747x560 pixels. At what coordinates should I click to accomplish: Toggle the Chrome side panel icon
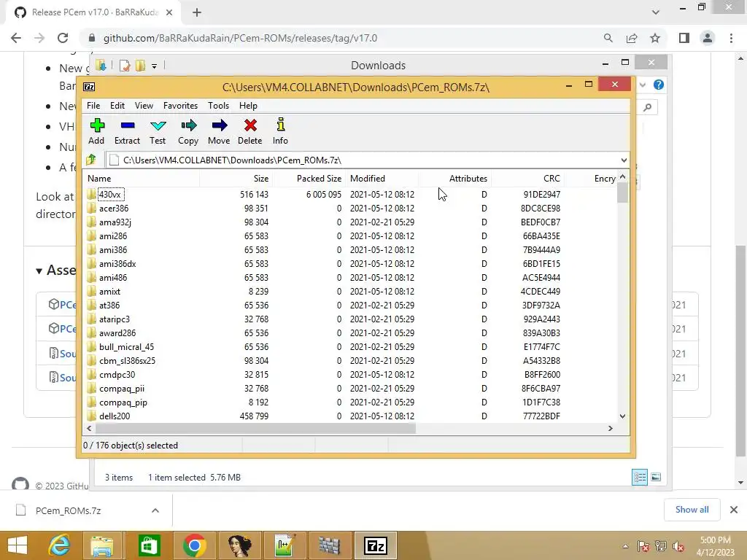tap(684, 38)
